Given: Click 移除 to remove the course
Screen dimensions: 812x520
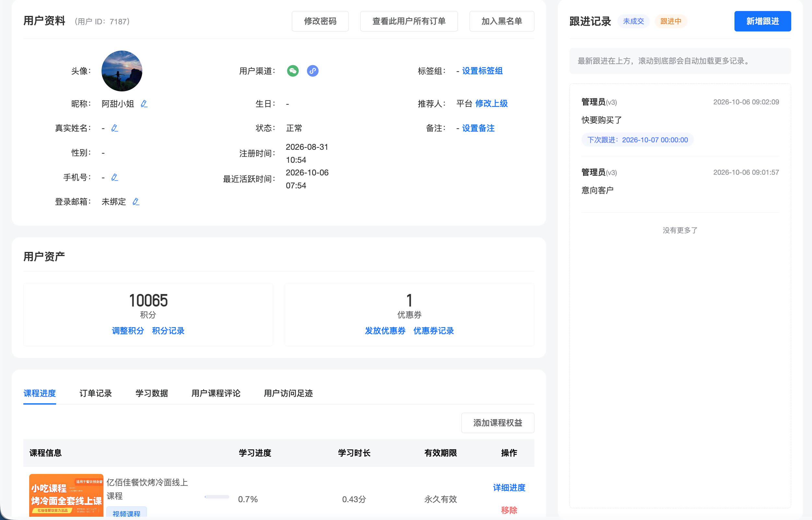Looking at the screenshot, I should click(509, 510).
